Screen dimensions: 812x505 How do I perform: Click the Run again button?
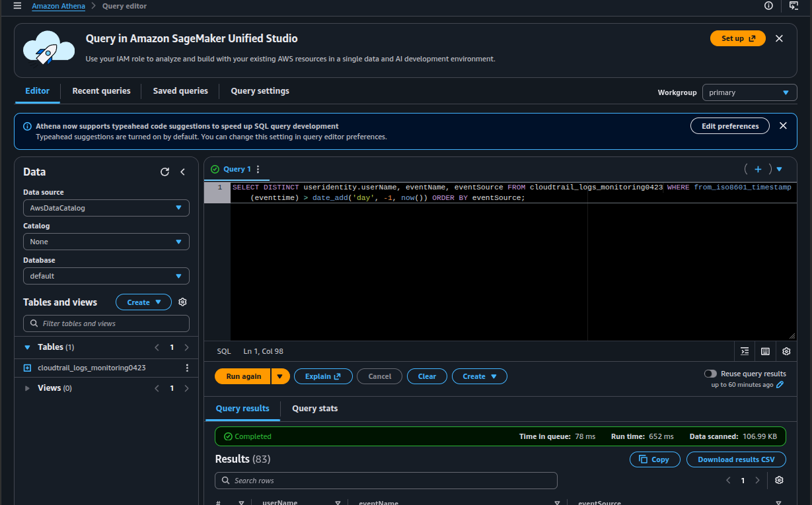point(243,376)
